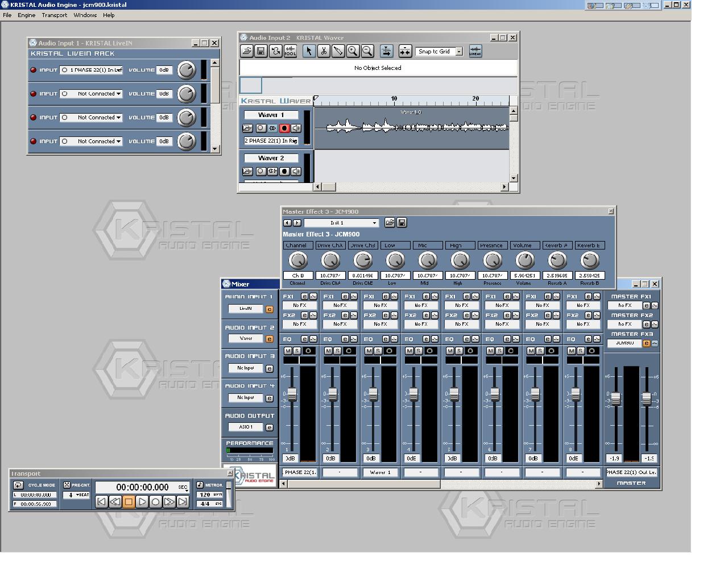Save icon in Waver toolbar
Image resolution: width=728 pixels, height=582 pixels.
(261, 51)
